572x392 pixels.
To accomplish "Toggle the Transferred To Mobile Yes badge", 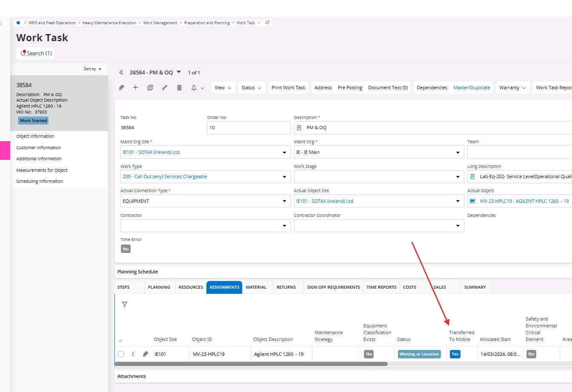I will pos(455,354).
